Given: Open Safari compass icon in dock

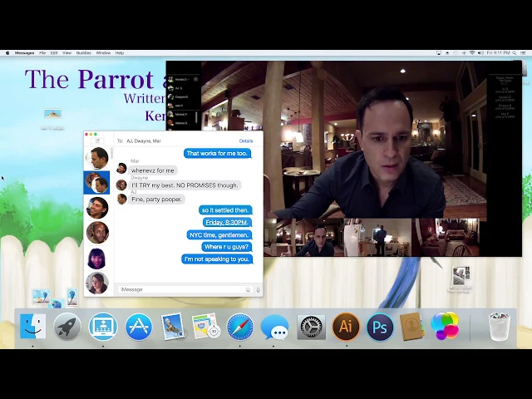Looking at the screenshot, I should tap(240, 327).
